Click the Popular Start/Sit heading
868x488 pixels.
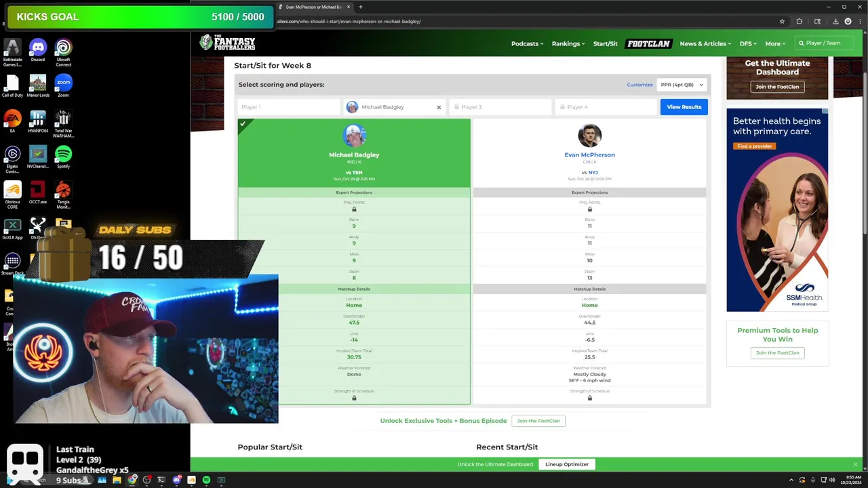tap(270, 447)
